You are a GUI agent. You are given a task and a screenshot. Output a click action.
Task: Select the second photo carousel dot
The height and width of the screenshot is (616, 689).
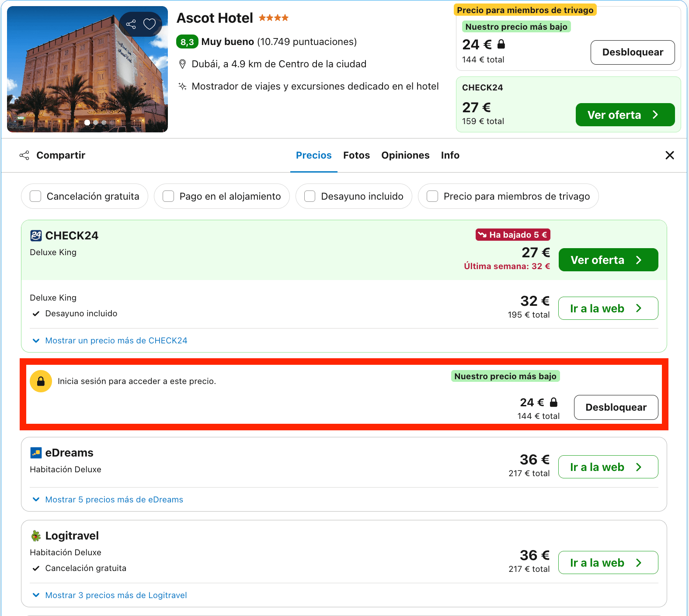tap(96, 122)
